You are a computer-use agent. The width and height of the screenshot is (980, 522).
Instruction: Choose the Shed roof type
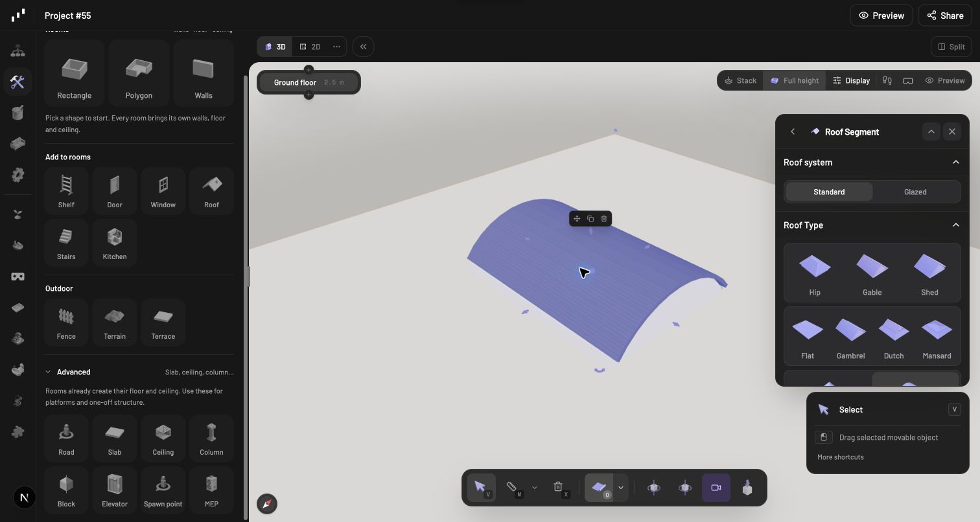point(929,273)
